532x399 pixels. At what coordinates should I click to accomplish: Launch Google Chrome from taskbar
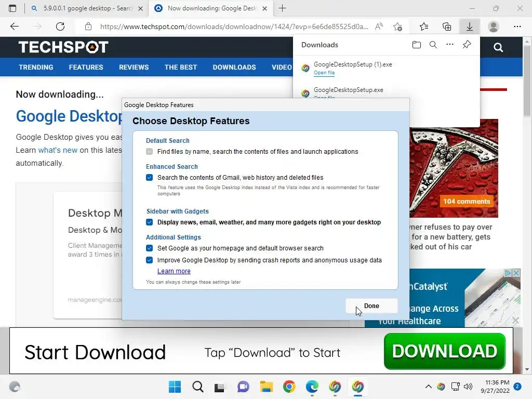[289, 387]
